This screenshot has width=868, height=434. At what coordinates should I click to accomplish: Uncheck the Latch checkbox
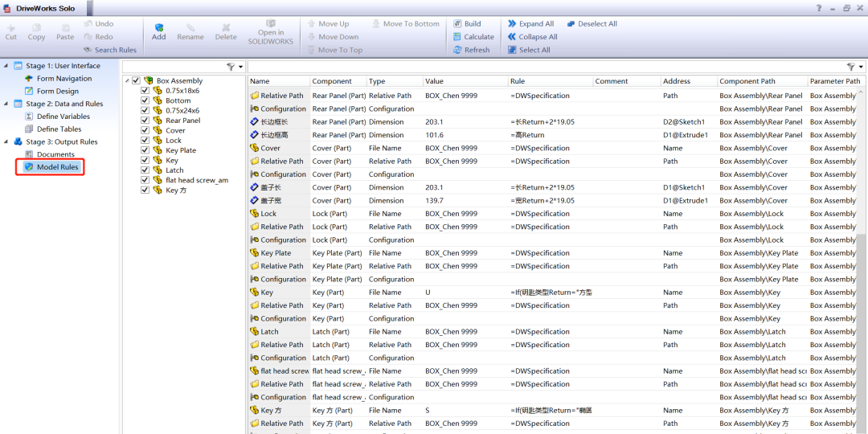[145, 170]
